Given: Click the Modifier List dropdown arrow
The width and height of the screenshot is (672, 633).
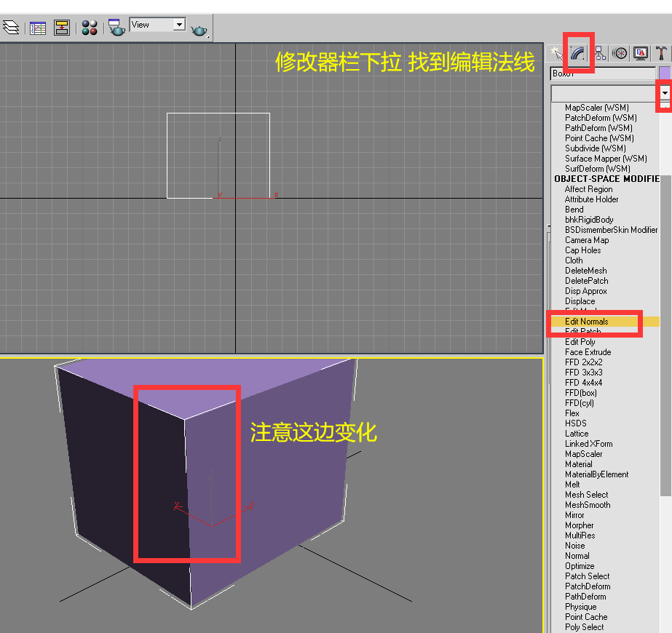Looking at the screenshot, I should [x=664, y=94].
